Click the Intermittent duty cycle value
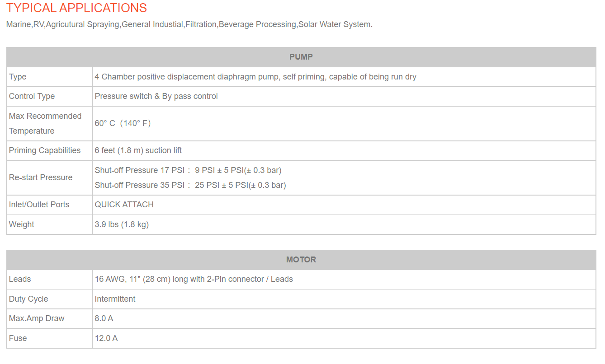Image resolution: width=605 pixels, height=364 pixels. click(115, 299)
